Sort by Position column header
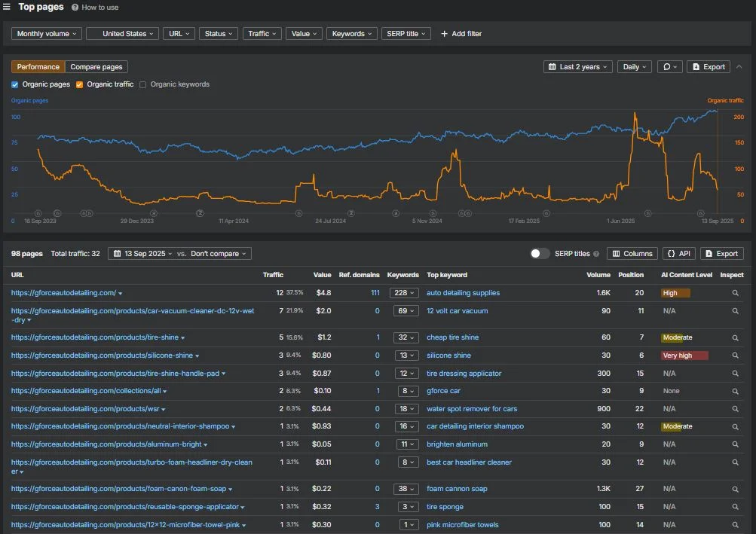Screen dimensions: 756x534 pyautogui.click(x=631, y=275)
